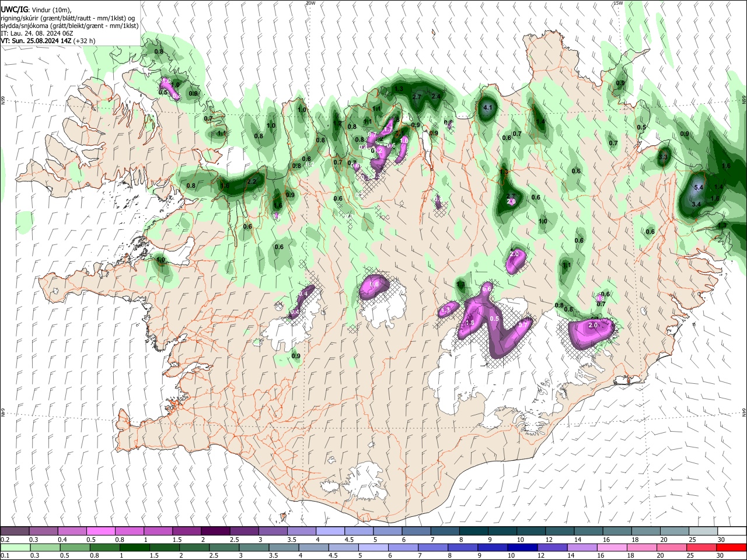Pick the darkest green swatch labeled 1 in lower legend
The width and height of the screenshot is (747, 560).
[x=134, y=547]
